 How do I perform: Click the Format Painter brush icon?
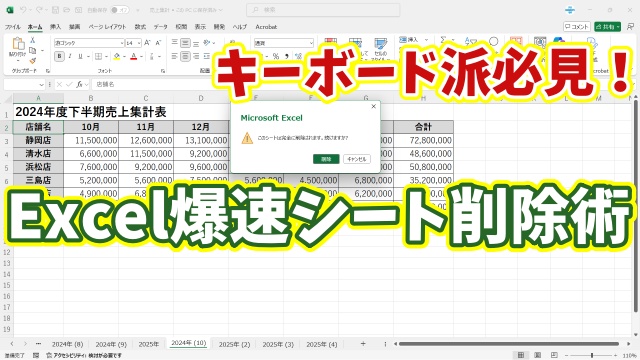[x=33, y=60]
